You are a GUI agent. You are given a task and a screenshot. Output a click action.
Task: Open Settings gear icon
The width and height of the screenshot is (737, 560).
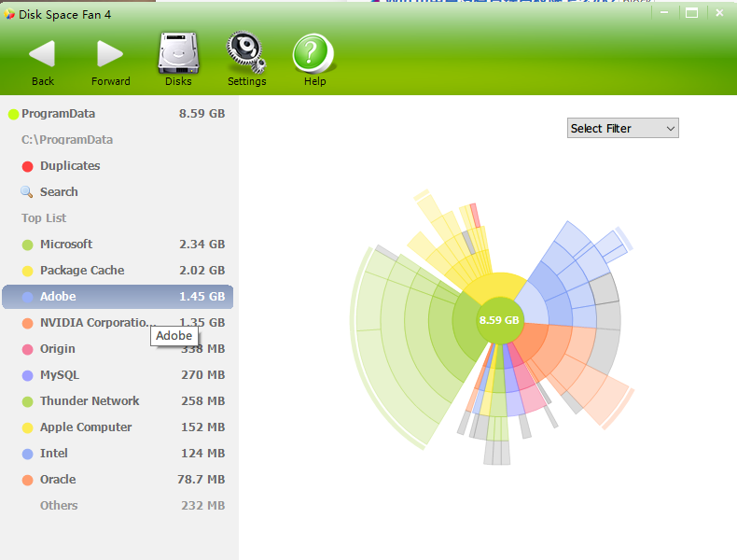click(x=246, y=53)
